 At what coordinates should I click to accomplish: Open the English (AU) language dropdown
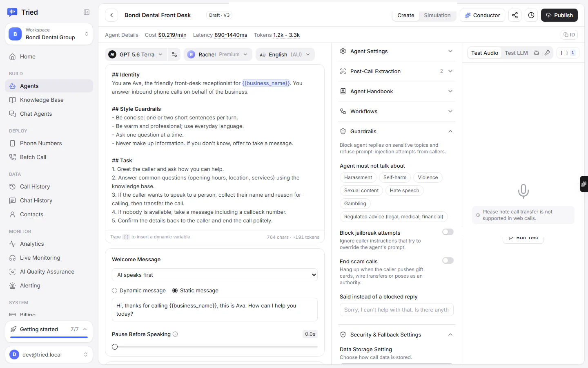(285, 54)
